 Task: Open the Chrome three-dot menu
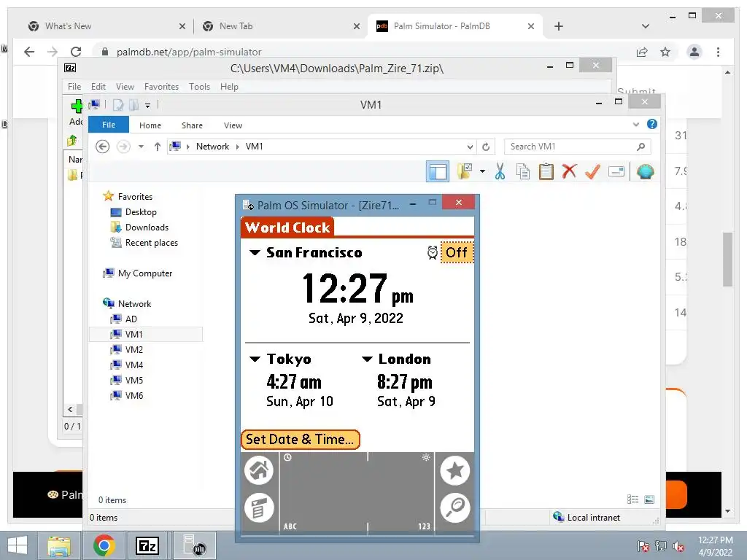point(718,52)
